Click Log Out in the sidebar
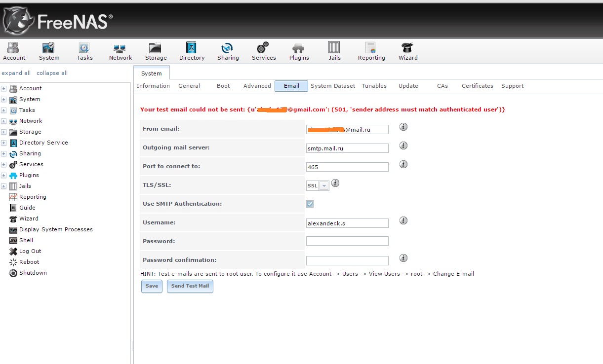The height and width of the screenshot is (364, 603). tap(30, 251)
